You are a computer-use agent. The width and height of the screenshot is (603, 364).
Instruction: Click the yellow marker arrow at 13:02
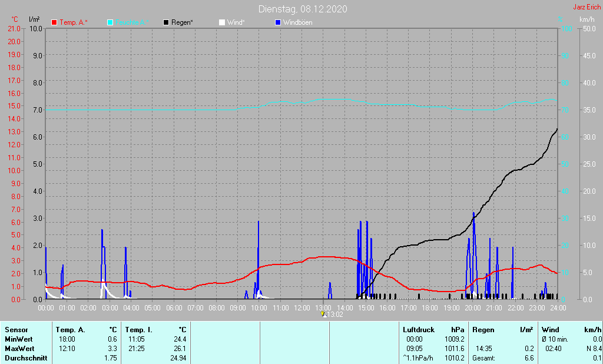coord(322,314)
